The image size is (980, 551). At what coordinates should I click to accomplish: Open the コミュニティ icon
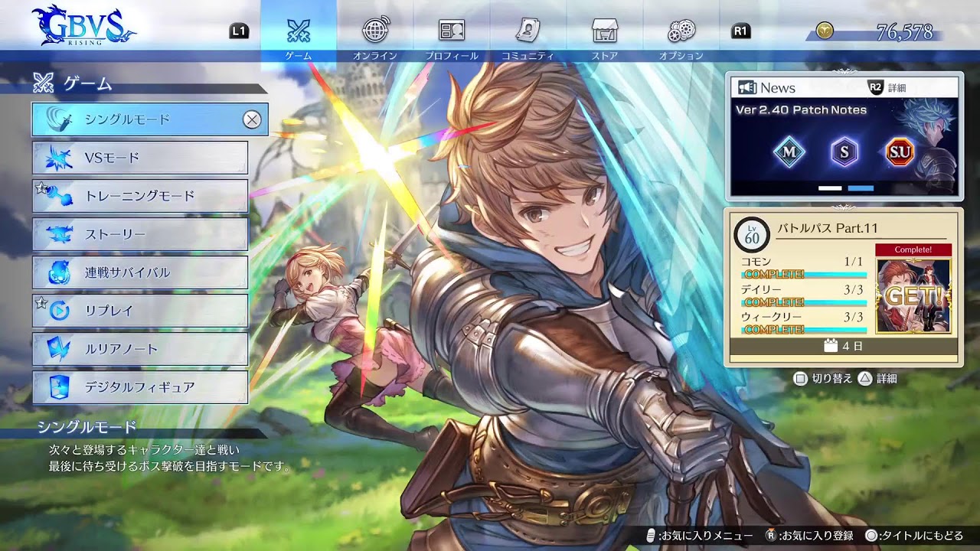point(528,31)
